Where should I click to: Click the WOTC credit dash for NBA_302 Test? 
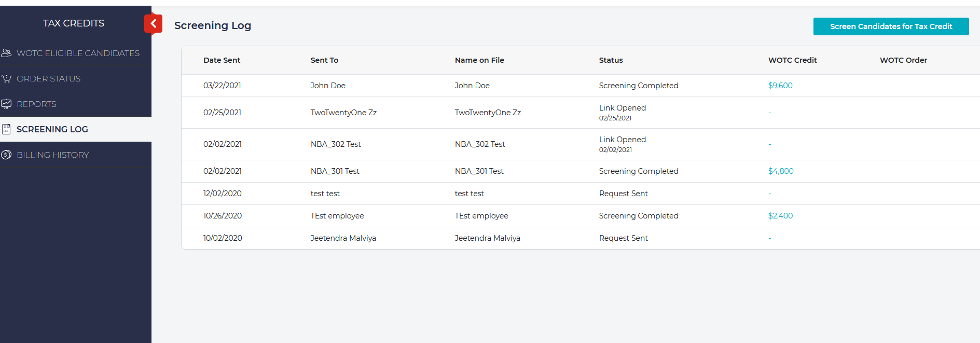click(769, 144)
